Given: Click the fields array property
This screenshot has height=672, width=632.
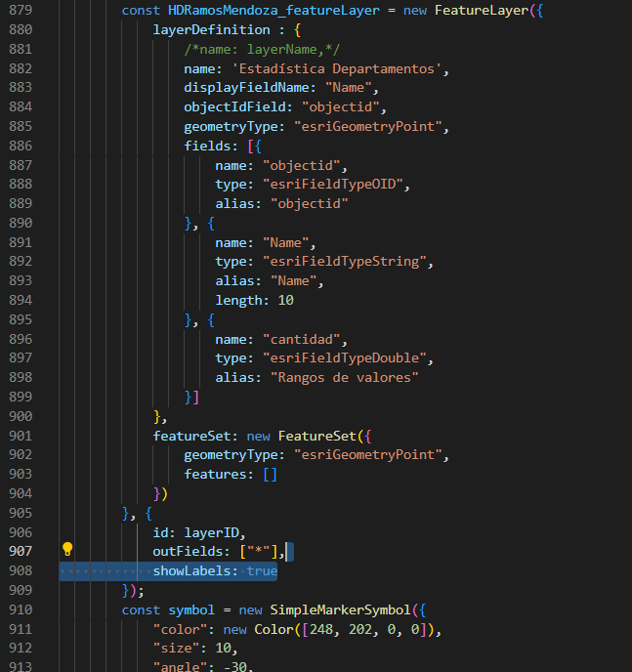Looking at the screenshot, I should 207,146.
